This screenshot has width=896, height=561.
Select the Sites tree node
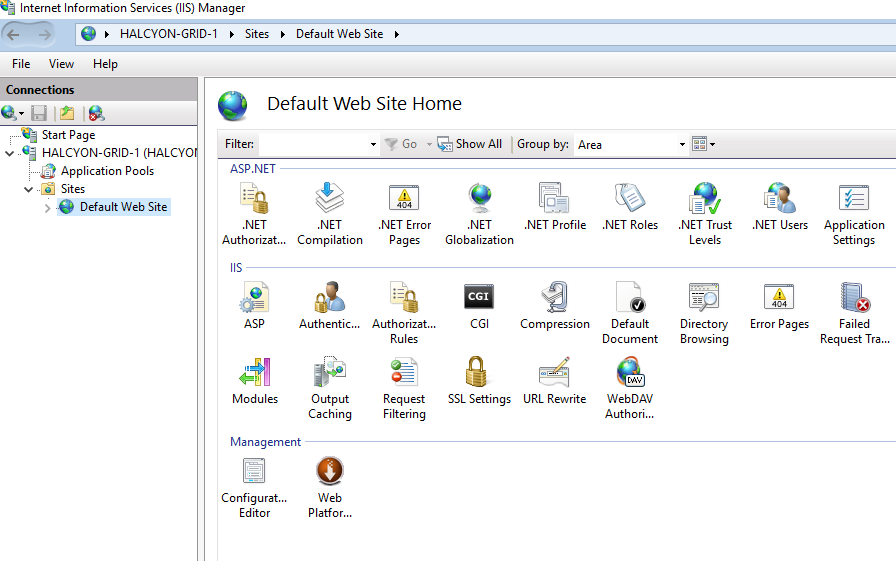(x=73, y=189)
